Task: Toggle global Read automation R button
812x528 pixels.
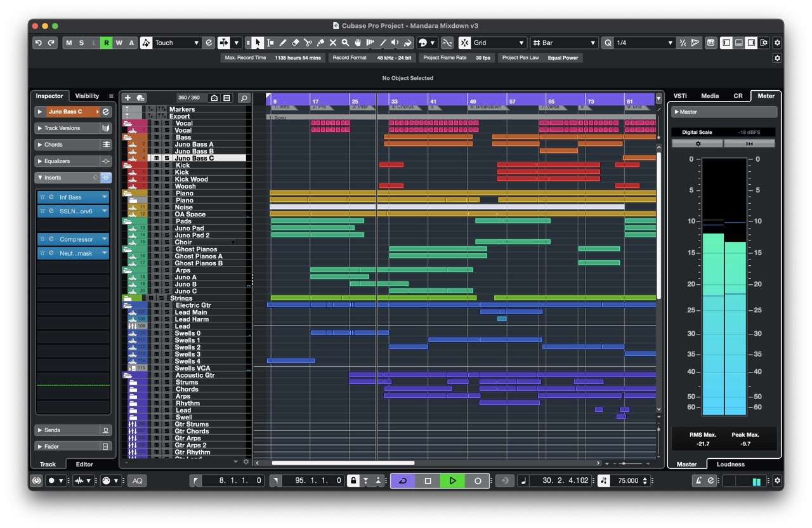Action: coord(106,43)
